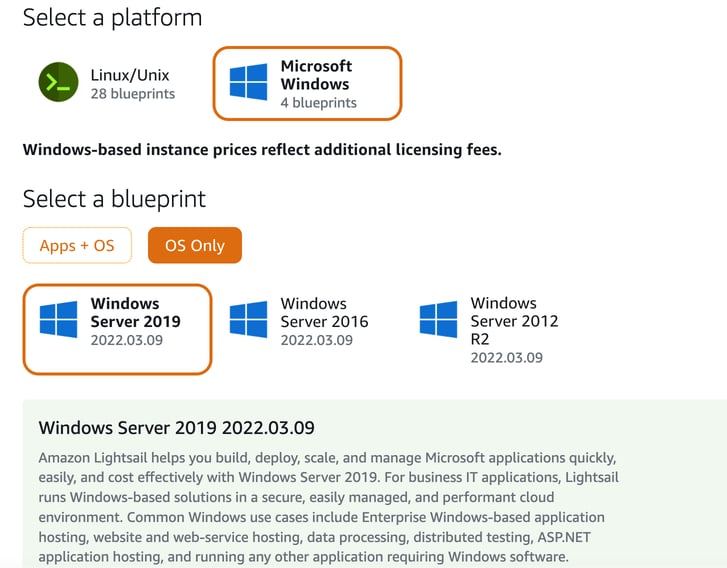Click the Windows Server 2019 logo icon
The image size is (727, 568).
coord(59,320)
